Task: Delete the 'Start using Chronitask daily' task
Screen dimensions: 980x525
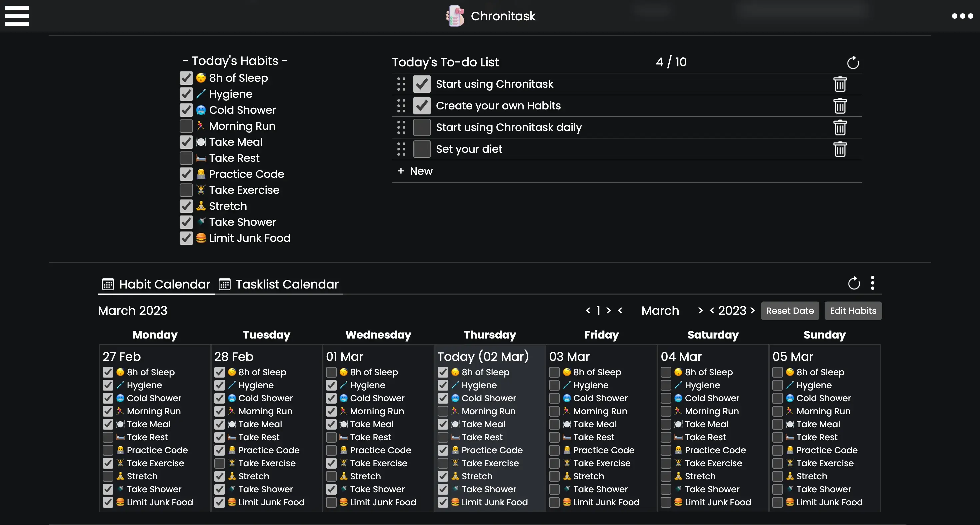Action: pos(840,127)
